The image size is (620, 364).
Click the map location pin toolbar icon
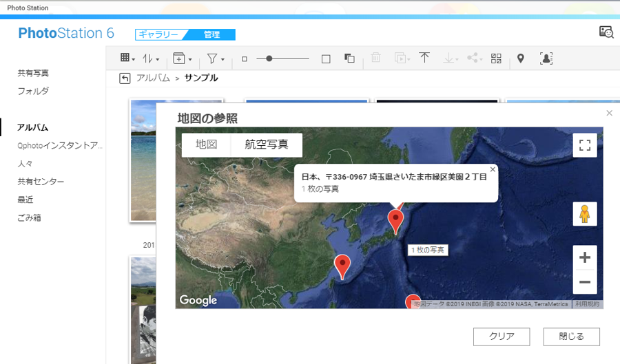tap(521, 58)
